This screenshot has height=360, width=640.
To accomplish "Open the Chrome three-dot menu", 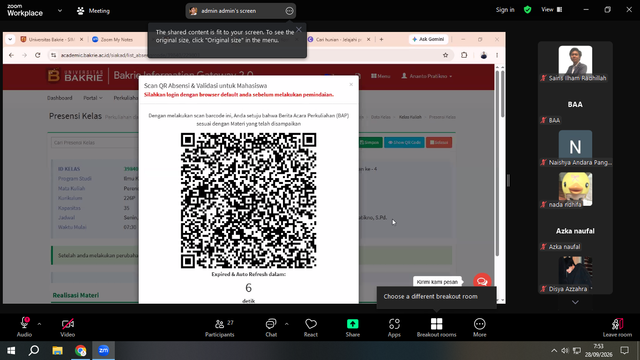I will tap(497, 55).
